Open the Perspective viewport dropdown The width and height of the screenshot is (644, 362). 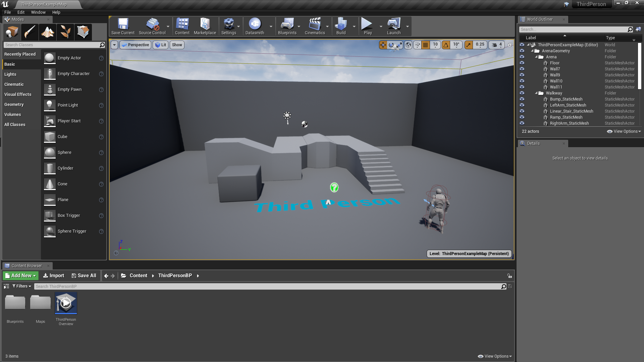pos(135,45)
